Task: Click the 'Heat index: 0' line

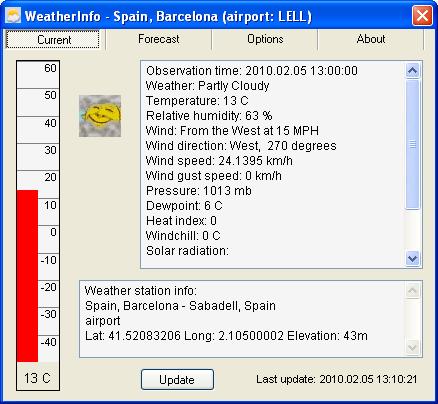Action: [x=181, y=221]
